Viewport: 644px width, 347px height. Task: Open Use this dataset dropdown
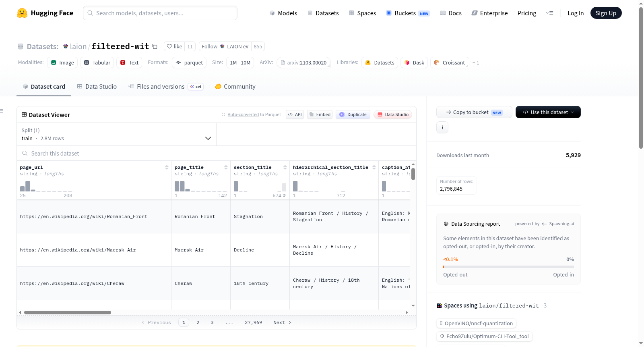pos(548,112)
